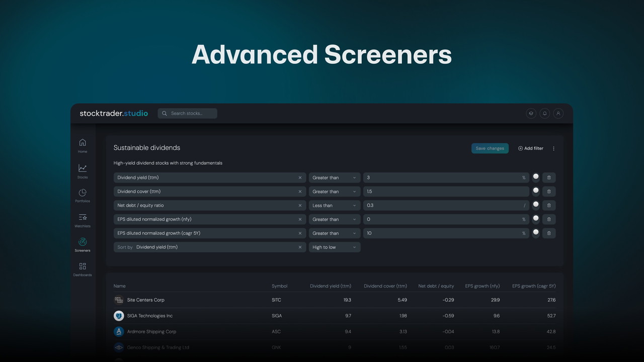Click Add filter
Image resolution: width=644 pixels, height=362 pixels.
531,148
